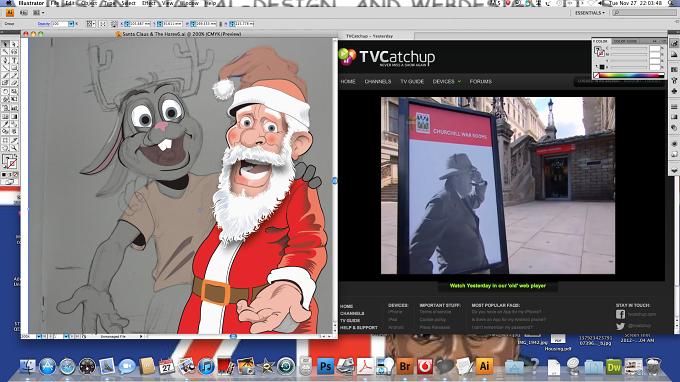The width and height of the screenshot is (680, 382).
Task: Open Forums on TVCatchup navigation
Action: (481, 82)
